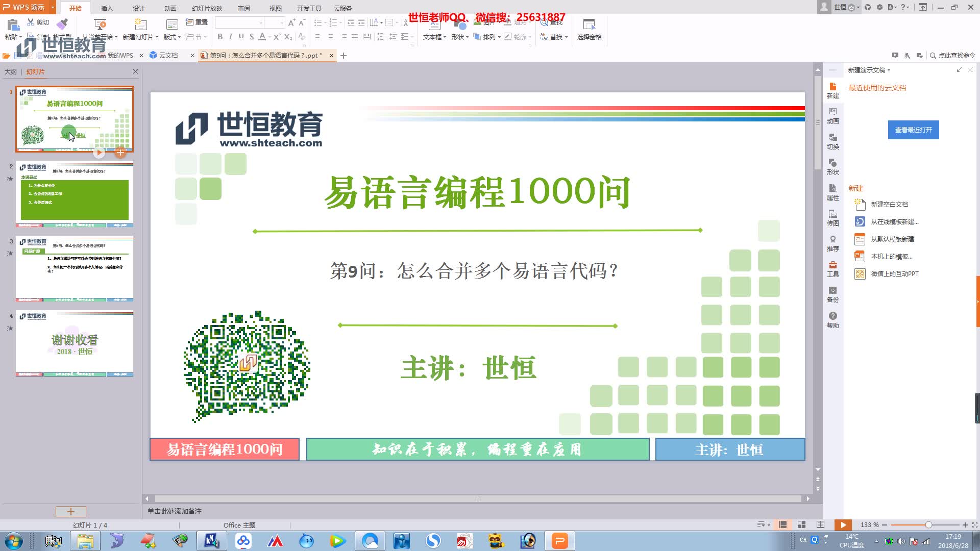Open the 切换 transitions panel
The width and height of the screenshot is (980, 551).
pos(832,143)
